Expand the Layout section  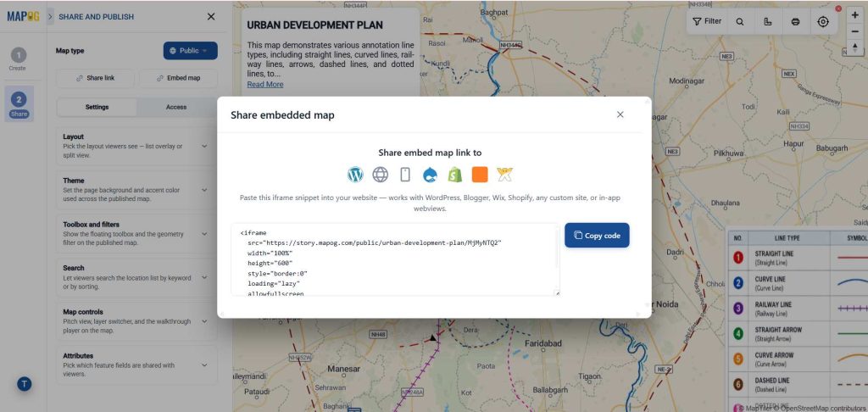coord(136,146)
